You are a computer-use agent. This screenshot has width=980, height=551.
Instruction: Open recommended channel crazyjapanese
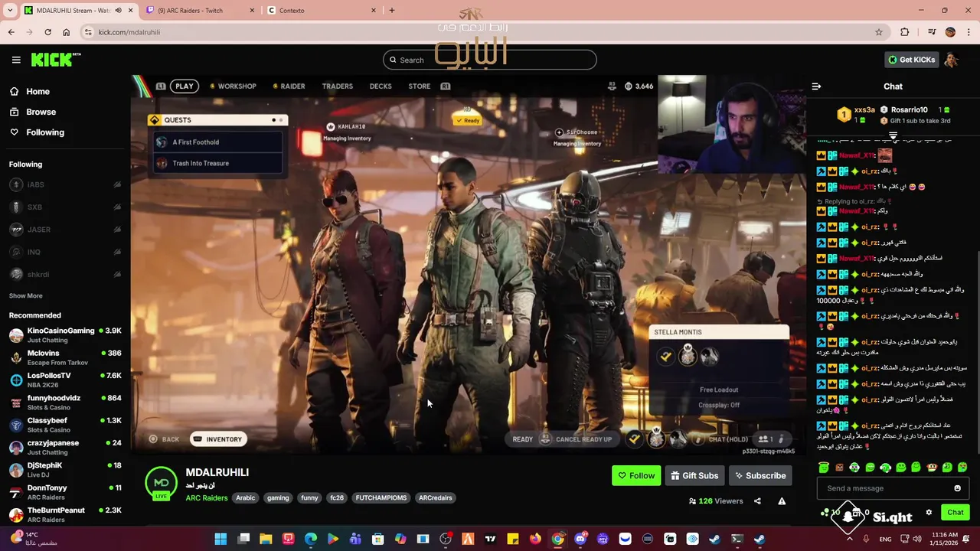pyautogui.click(x=65, y=447)
